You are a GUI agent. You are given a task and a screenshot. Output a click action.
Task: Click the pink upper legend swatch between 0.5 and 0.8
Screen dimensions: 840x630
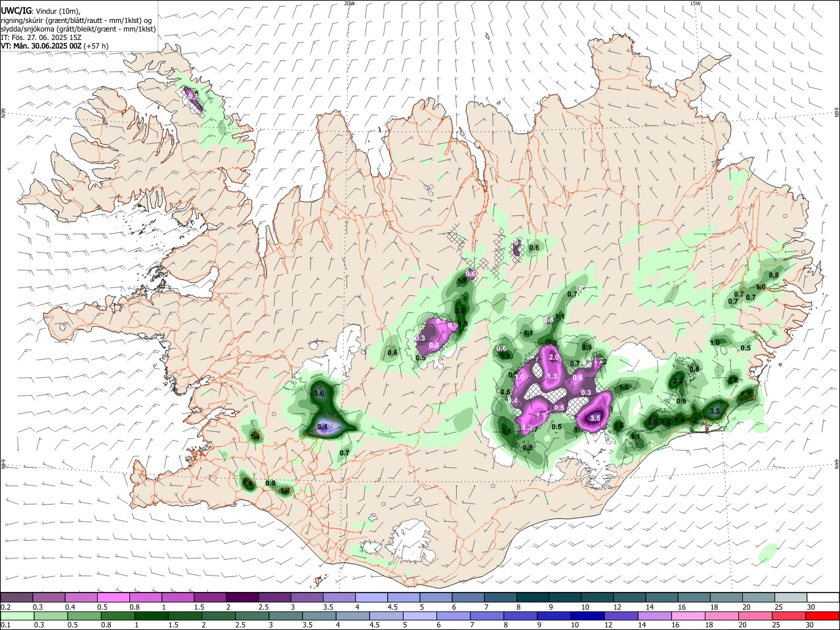tap(113, 598)
